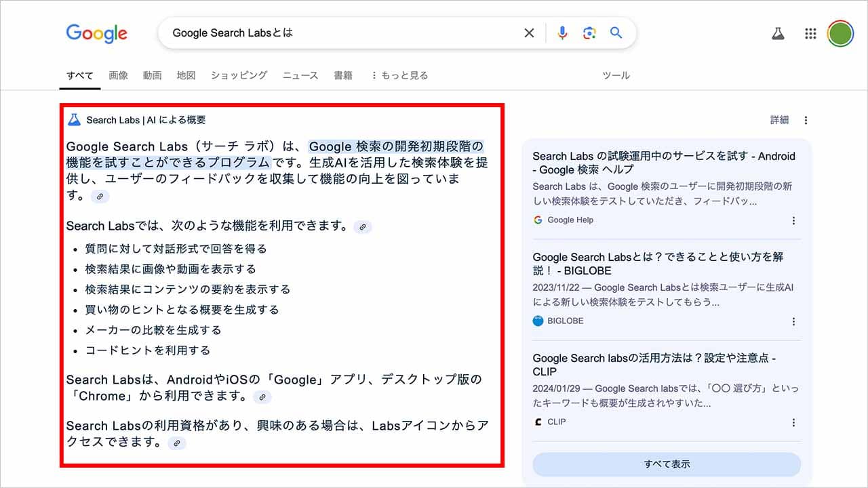The image size is (868, 488).
Task: Click the CLIP favicon
Action: coord(538,422)
